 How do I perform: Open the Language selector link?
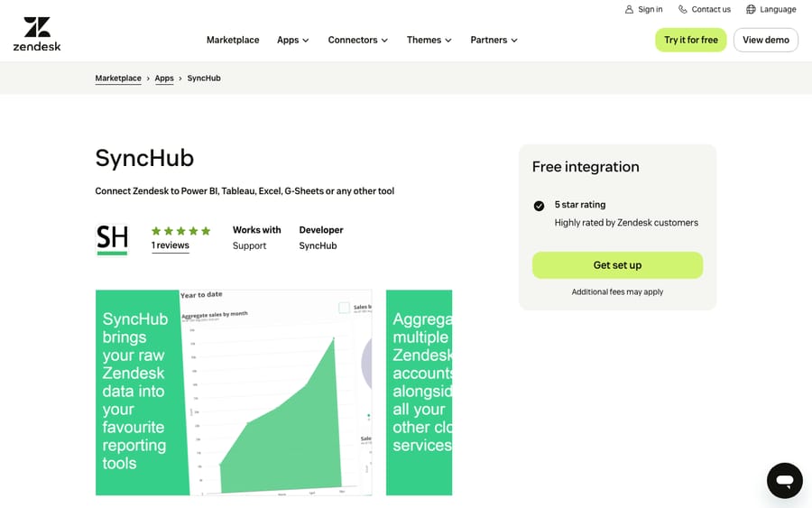pos(771,9)
